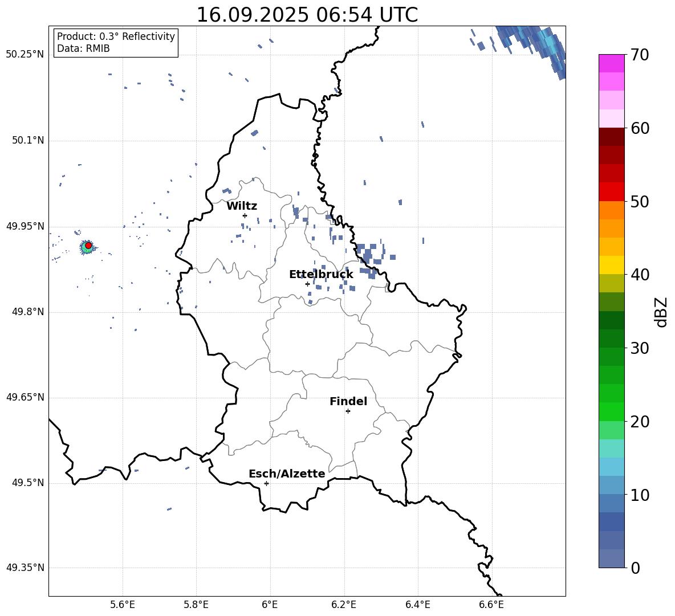The width and height of the screenshot is (675, 616).
Task: Click the 5.6°E longitude tick label
Action: coord(123,605)
